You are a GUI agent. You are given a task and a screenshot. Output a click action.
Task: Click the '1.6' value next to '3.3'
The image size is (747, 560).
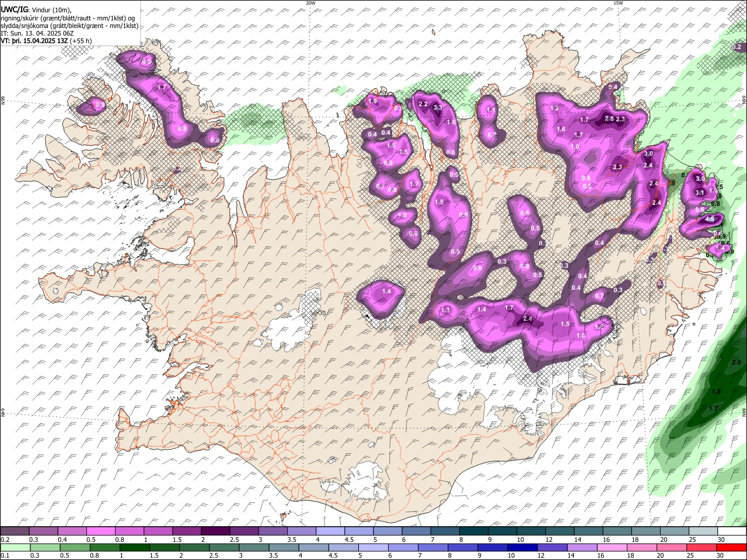(x=451, y=123)
